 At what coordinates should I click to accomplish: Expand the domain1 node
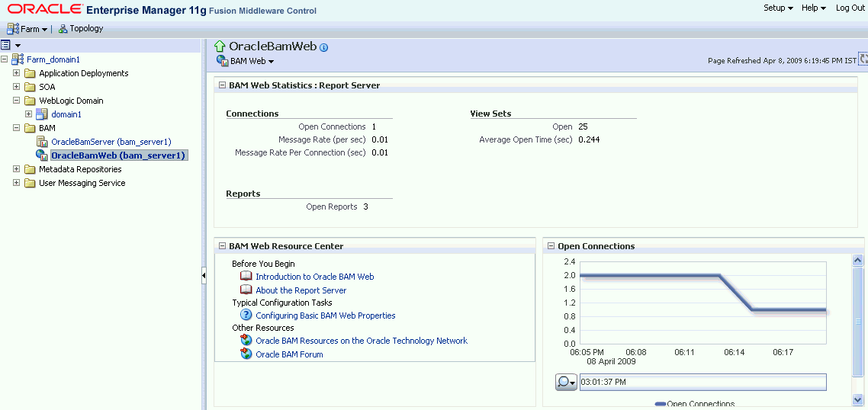(x=29, y=114)
